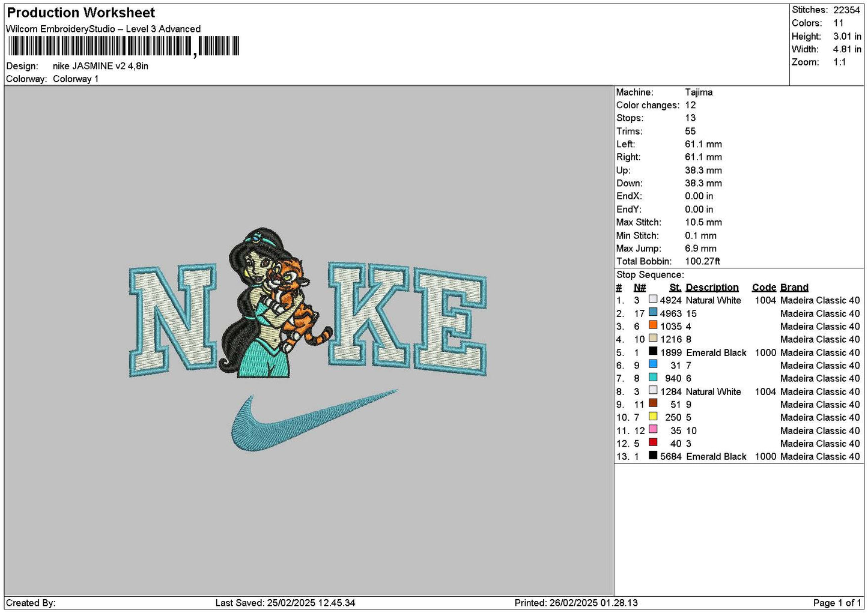Click code 1004 in stop row 8

765,392
